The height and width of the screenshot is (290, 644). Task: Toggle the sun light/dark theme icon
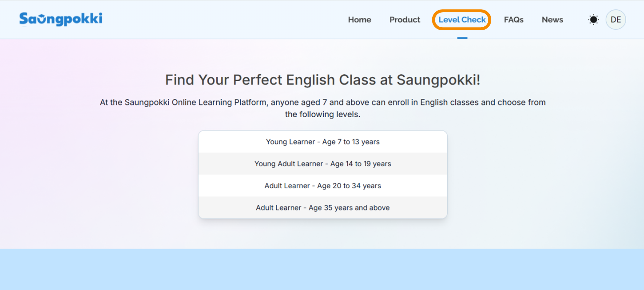(593, 20)
